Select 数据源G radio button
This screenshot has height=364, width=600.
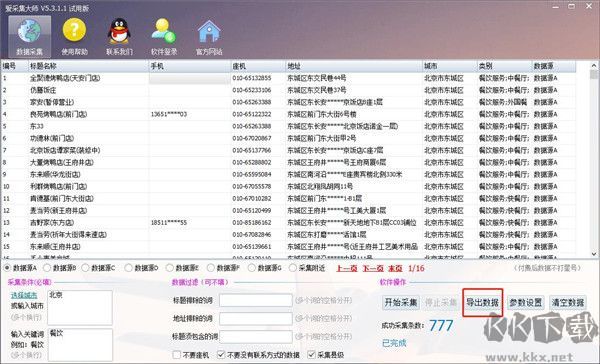[251, 268]
